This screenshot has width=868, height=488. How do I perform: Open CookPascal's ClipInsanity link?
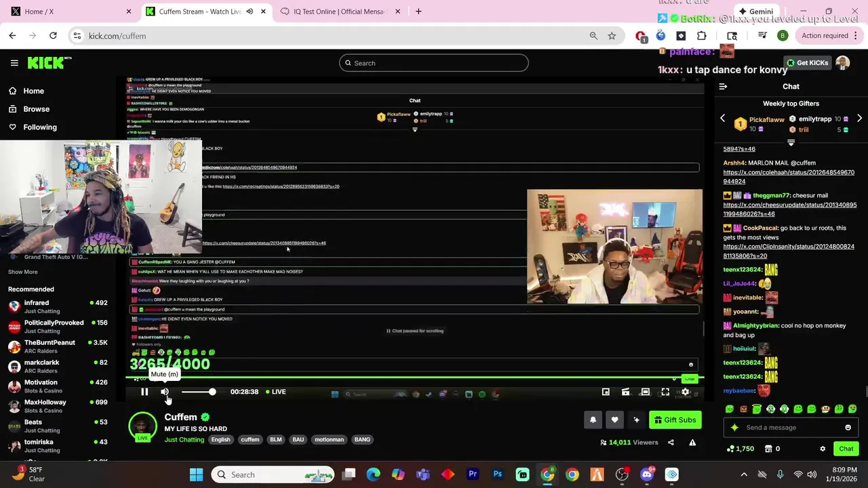[x=789, y=251]
